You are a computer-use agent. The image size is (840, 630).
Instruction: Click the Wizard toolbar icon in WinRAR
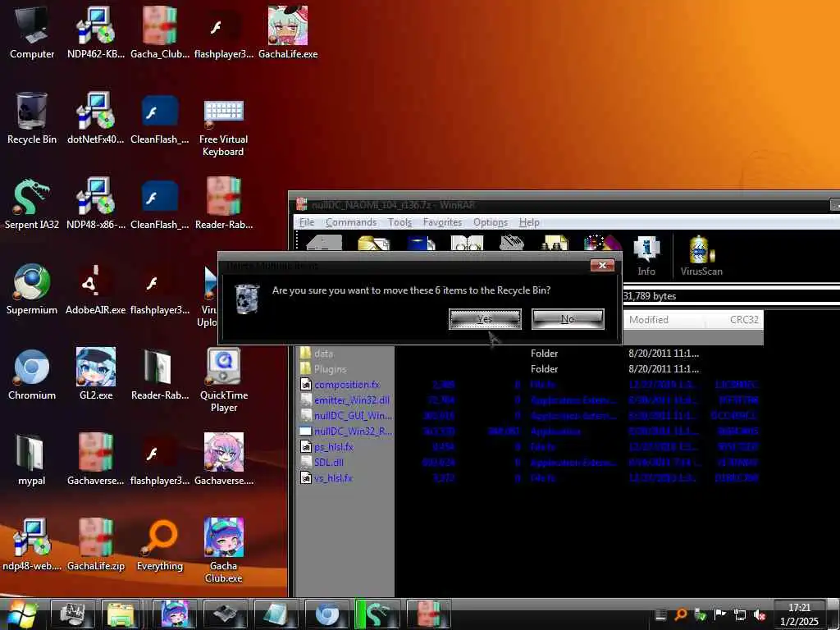pyautogui.click(x=603, y=243)
